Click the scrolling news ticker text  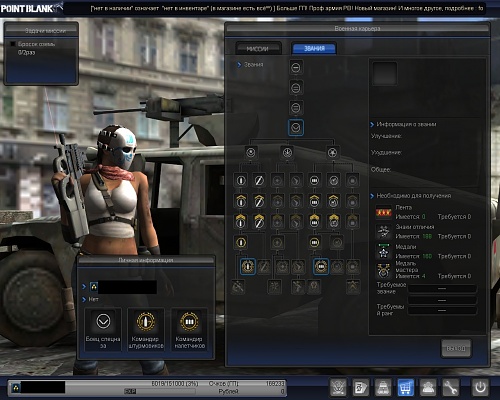[x=287, y=8]
